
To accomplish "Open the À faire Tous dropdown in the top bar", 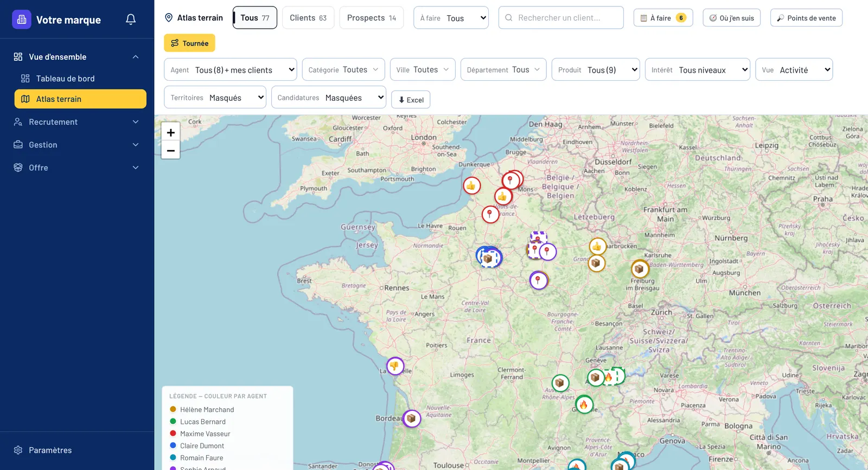I will (x=451, y=18).
